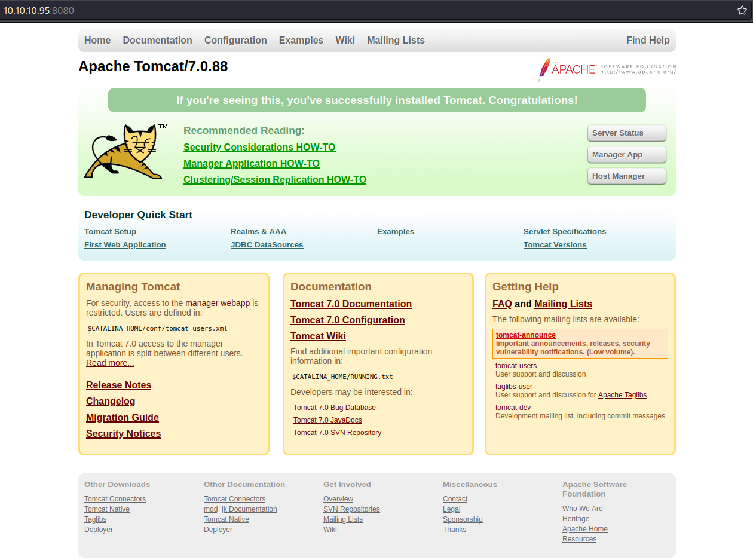Open the Manager App button
Viewport: 753px width, 560px height.
point(626,155)
